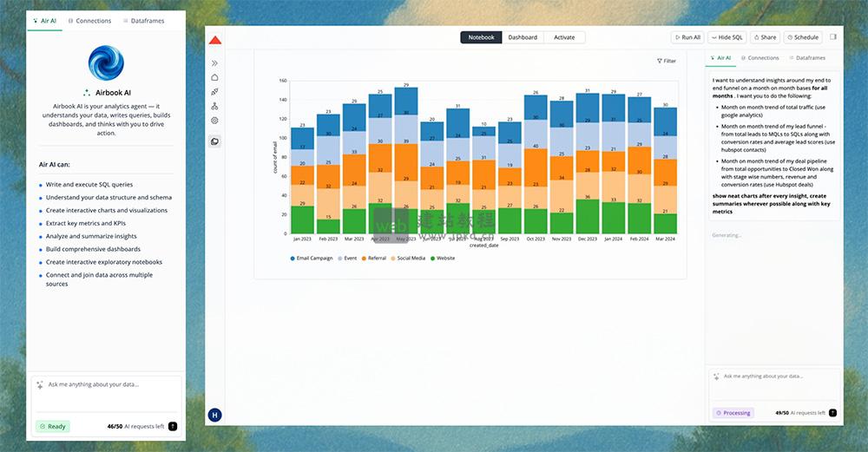
Task: Click the notebook panel prompt input field
Action: click(x=773, y=383)
